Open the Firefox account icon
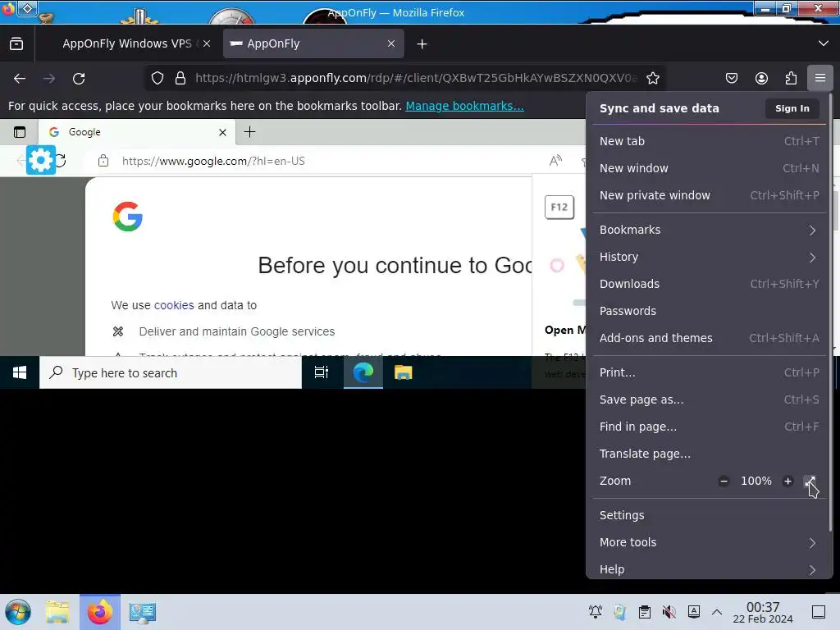The width and height of the screenshot is (840, 630). [x=761, y=78]
